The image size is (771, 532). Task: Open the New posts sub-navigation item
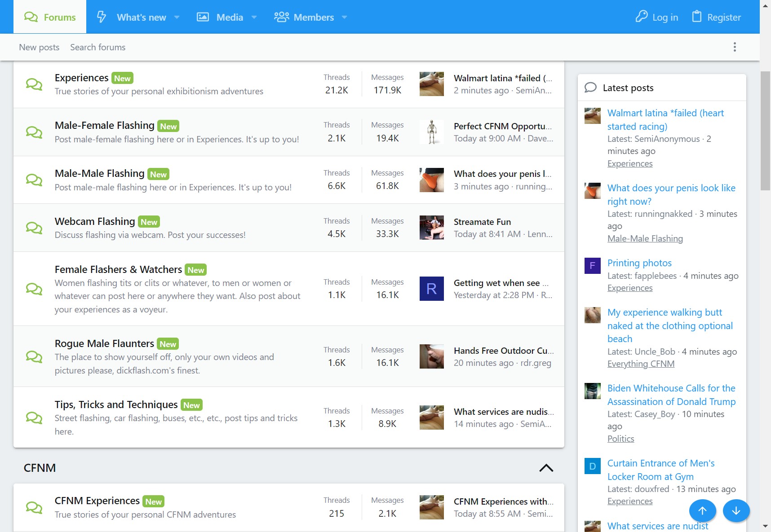[x=39, y=47]
